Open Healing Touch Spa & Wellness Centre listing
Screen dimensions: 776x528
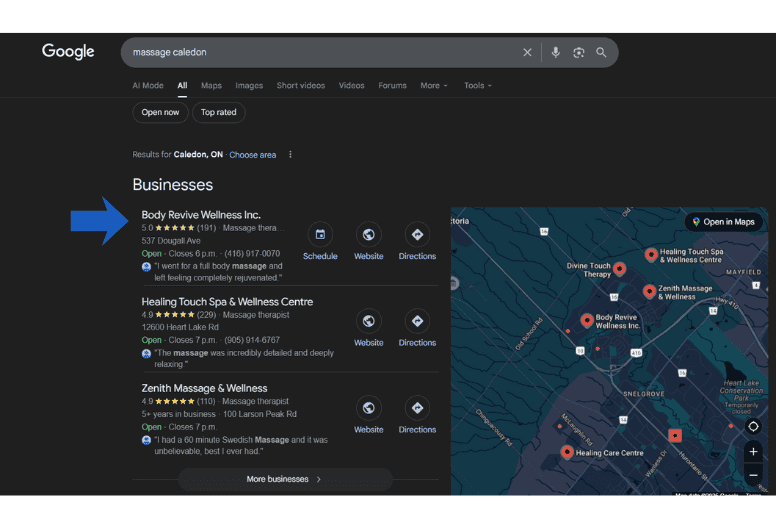[x=227, y=302]
